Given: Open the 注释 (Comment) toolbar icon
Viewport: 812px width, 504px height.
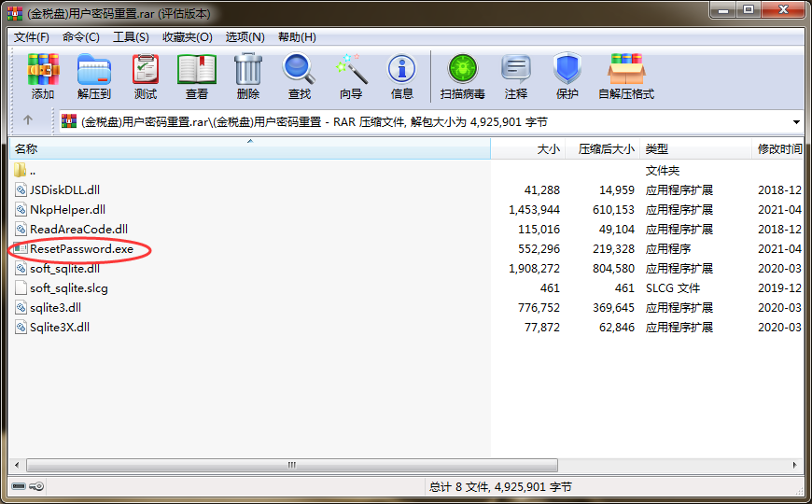Looking at the screenshot, I should [516, 69].
